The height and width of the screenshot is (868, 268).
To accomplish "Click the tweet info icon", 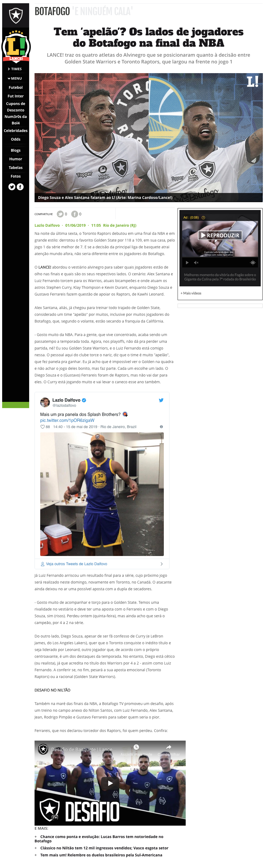I will click(161, 427).
